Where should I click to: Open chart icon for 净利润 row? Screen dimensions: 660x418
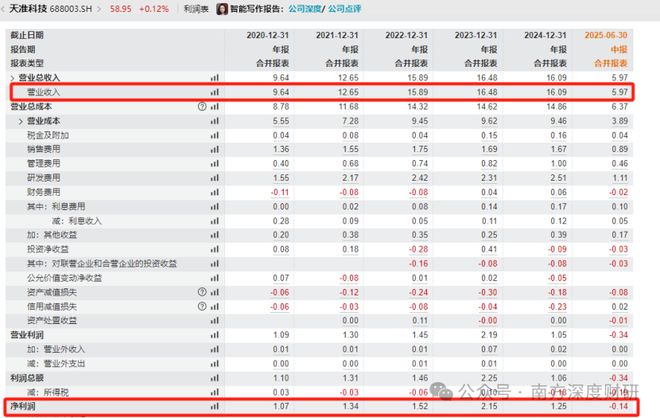[x=214, y=408]
